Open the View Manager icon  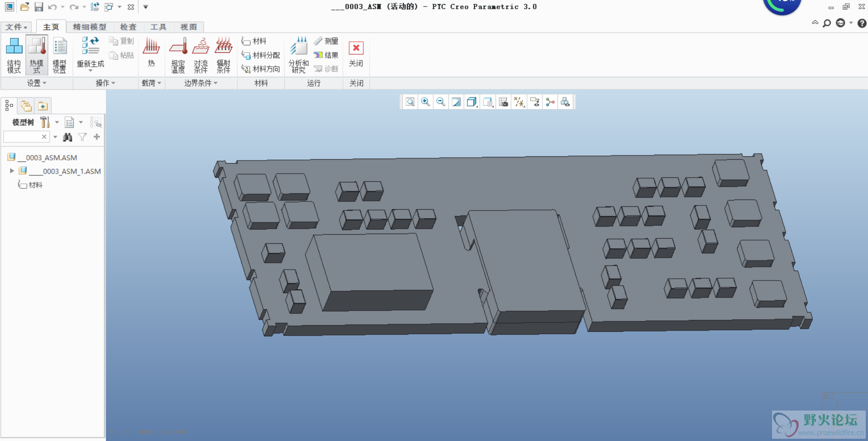(503, 102)
